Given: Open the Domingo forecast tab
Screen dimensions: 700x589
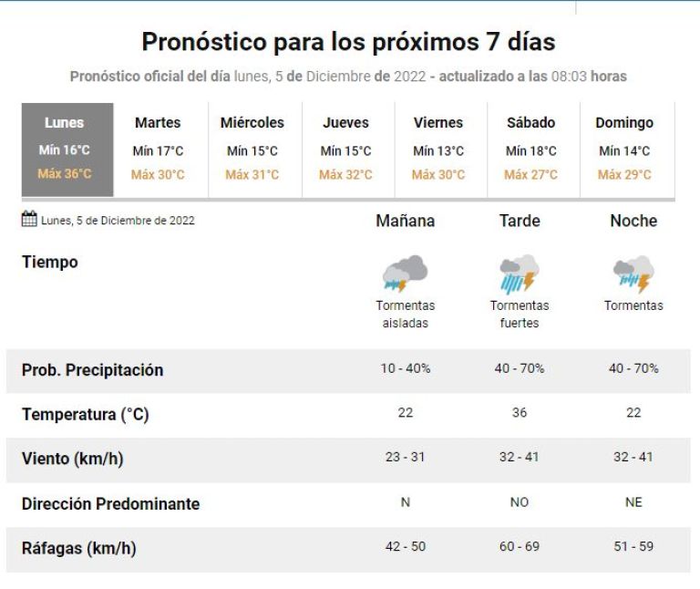Looking at the screenshot, I should (x=624, y=150).
